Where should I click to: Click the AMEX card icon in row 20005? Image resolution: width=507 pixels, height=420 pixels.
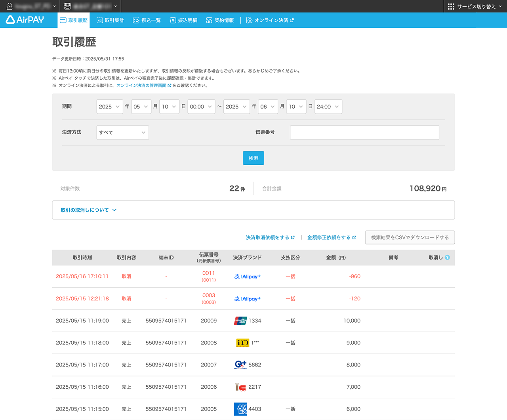(240, 409)
